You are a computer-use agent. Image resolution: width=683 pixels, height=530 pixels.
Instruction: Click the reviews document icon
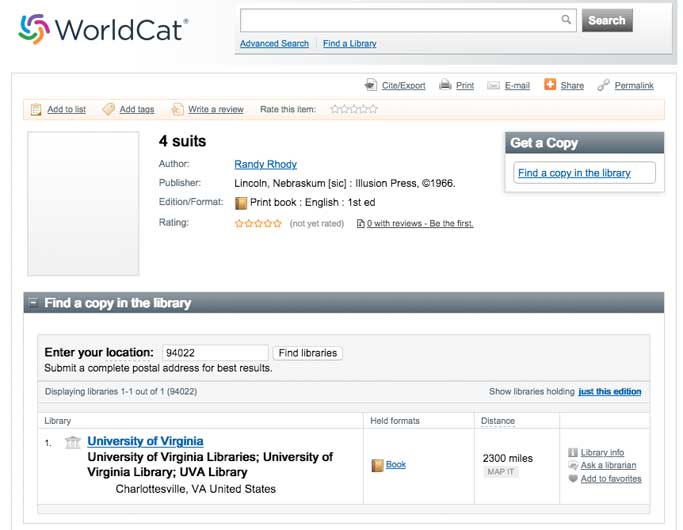(360, 223)
